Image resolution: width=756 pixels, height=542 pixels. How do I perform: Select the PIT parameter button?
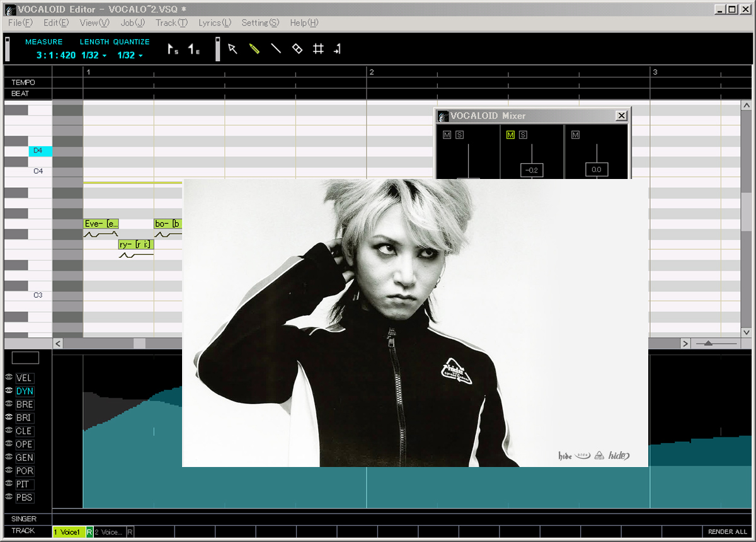pyautogui.click(x=24, y=484)
